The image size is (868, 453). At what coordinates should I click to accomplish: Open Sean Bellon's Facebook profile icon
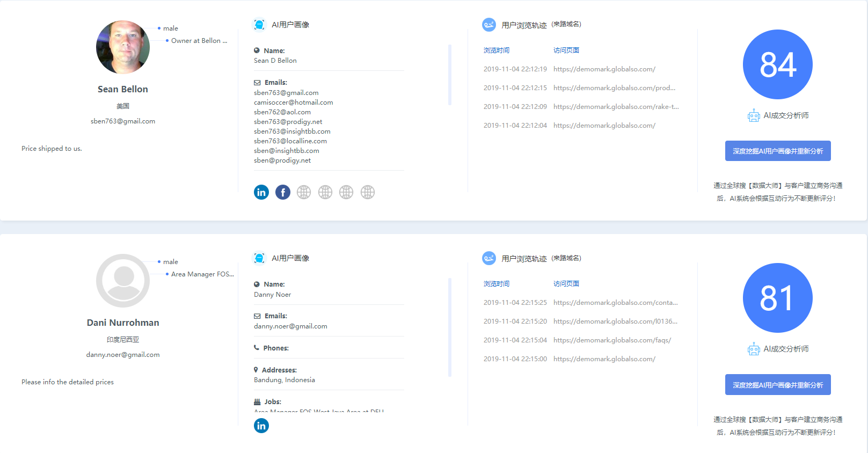[283, 192]
